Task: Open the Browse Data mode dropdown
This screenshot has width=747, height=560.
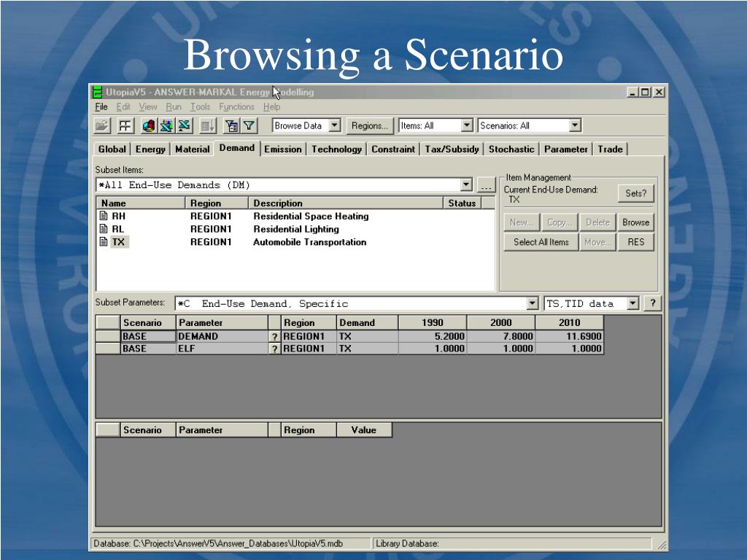Action: point(335,125)
